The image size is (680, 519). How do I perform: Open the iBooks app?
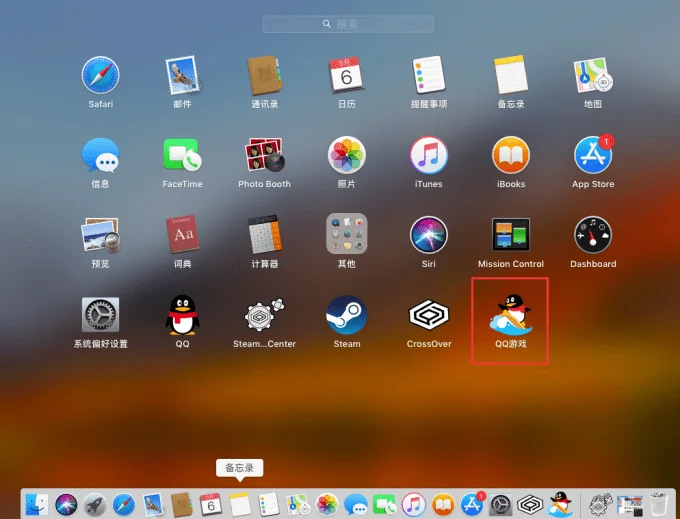coord(511,155)
